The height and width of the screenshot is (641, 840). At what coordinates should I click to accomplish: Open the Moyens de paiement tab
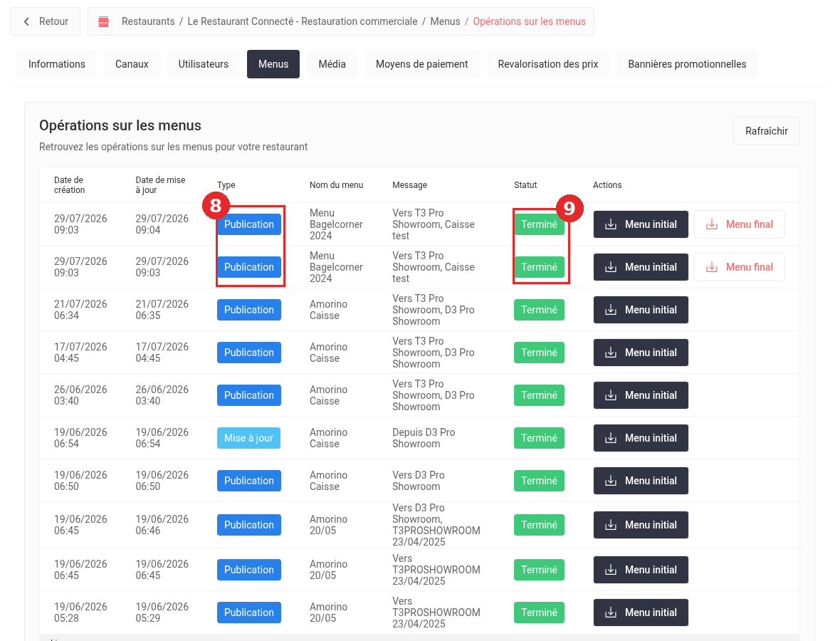422,64
